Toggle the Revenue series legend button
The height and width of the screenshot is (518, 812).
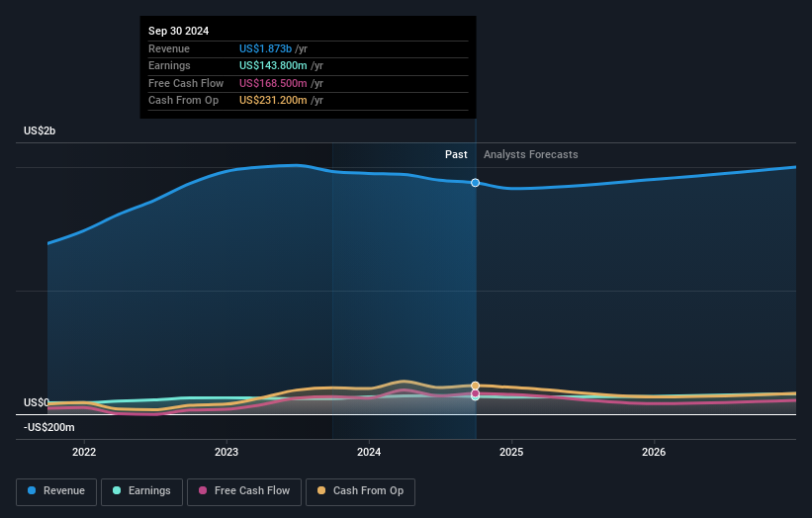[56, 491]
